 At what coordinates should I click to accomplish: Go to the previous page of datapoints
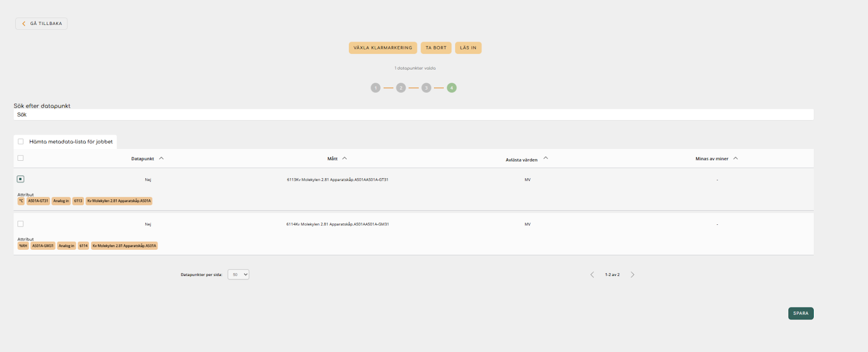[592, 275]
